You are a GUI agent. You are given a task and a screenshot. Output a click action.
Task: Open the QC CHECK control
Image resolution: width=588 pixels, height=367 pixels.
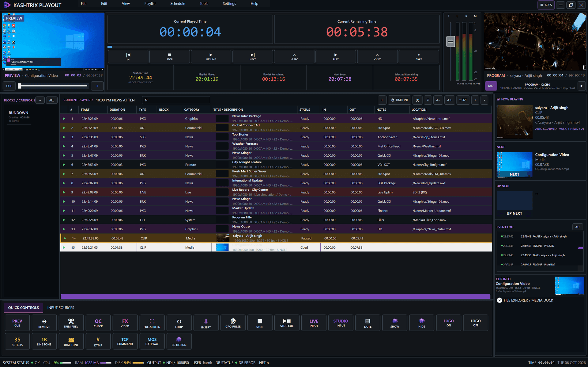pyautogui.click(x=98, y=323)
